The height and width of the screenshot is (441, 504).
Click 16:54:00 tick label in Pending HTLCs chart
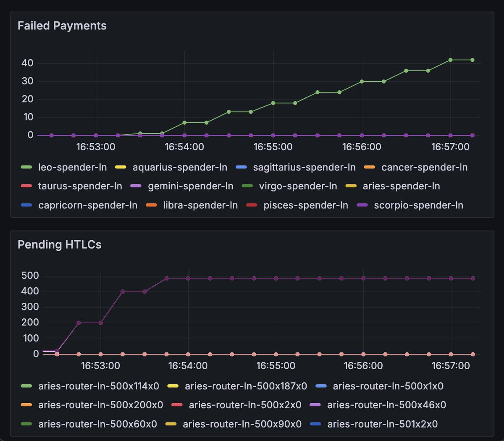(x=188, y=366)
